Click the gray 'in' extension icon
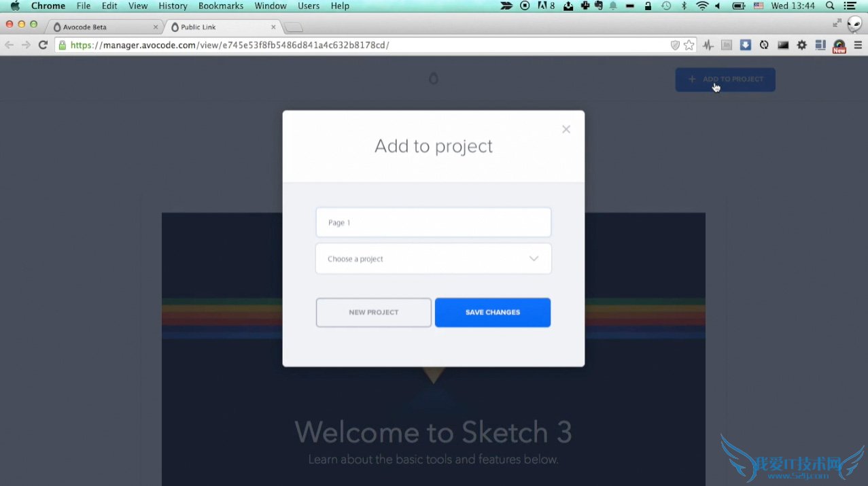This screenshot has height=486, width=868. 727,45
